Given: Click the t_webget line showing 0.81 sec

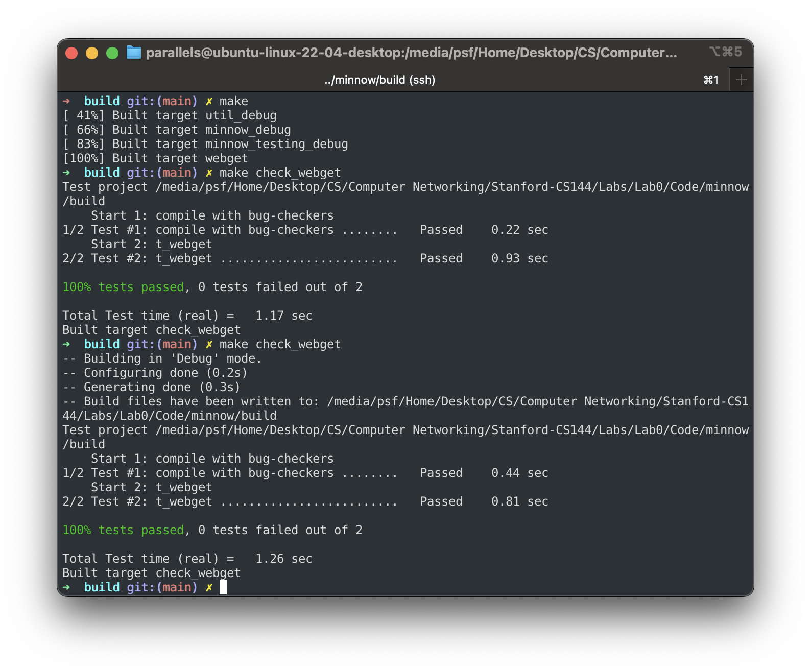Looking at the screenshot, I should (305, 501).
